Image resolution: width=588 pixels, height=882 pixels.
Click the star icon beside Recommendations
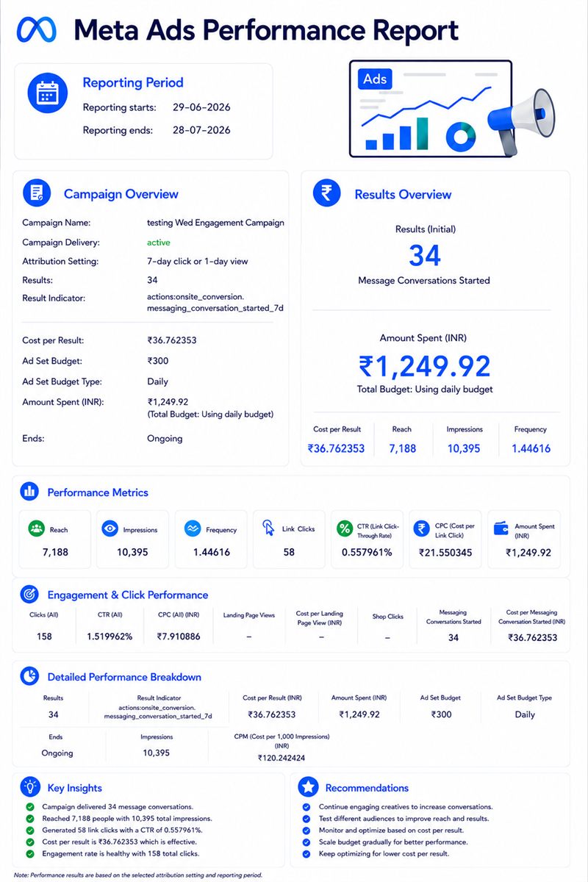click(x=308, y=787)
